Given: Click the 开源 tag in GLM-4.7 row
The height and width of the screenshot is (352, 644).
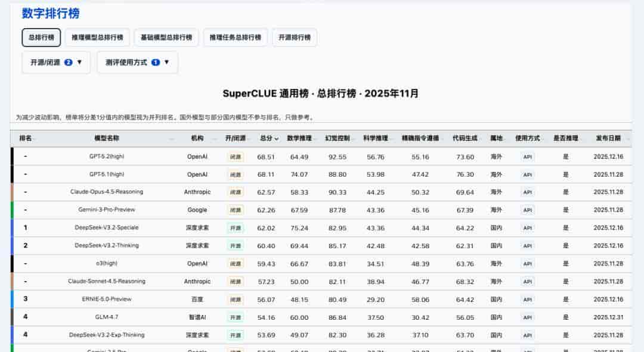Looking at the screenshot, I should tap(236, 317).
